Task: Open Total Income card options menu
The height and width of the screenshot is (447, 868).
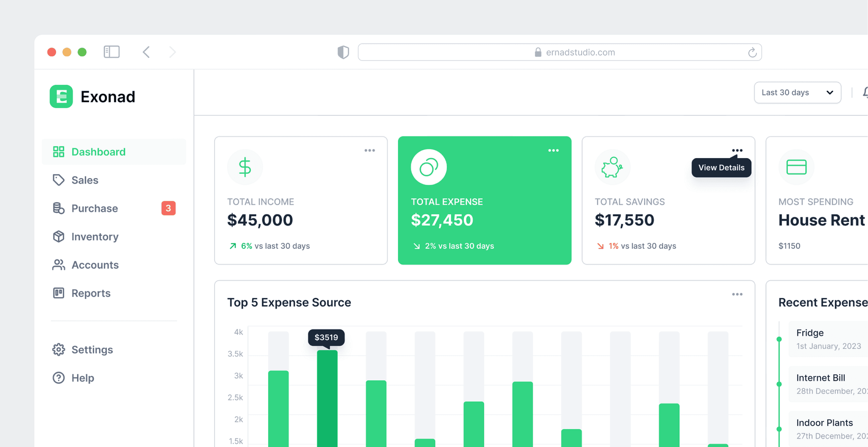Action: tap(370, 150)
